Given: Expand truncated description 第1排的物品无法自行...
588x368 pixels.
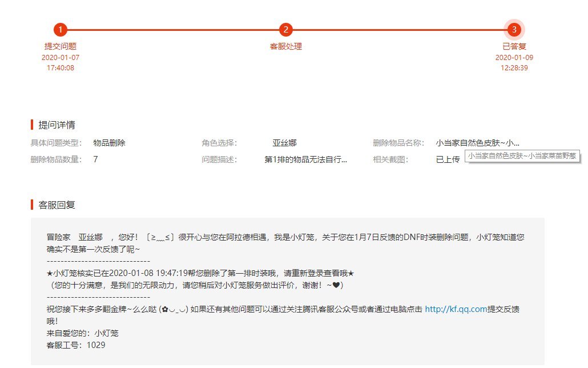Looking at the screenshot, I should [305, 160].
